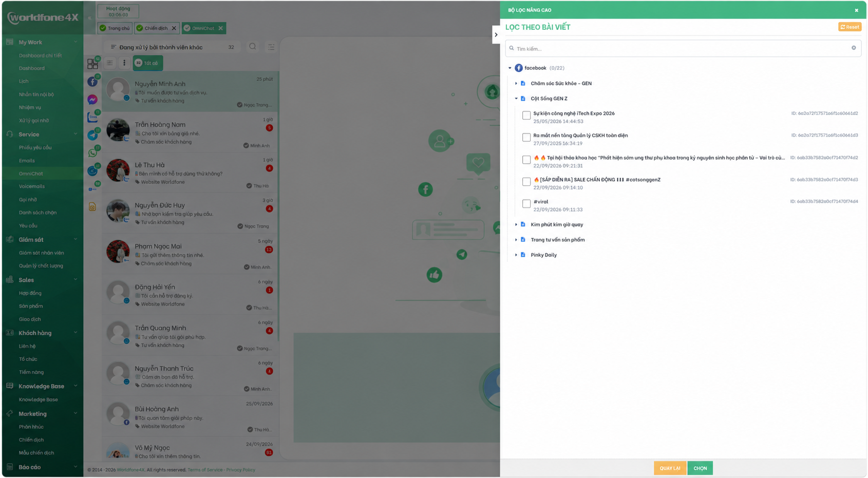Filter conversations by the Messenger channel icon
Viewport: 868px width, 478px height.
click(x=92, y=100)
